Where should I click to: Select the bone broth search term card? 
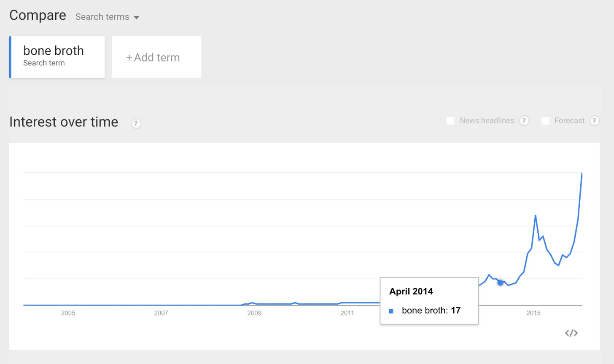(x=57, y=57)
